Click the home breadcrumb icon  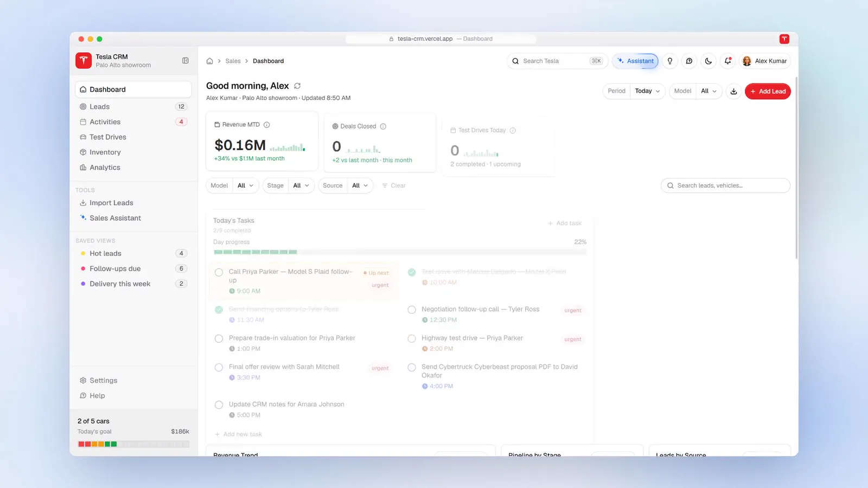[209, 61]
